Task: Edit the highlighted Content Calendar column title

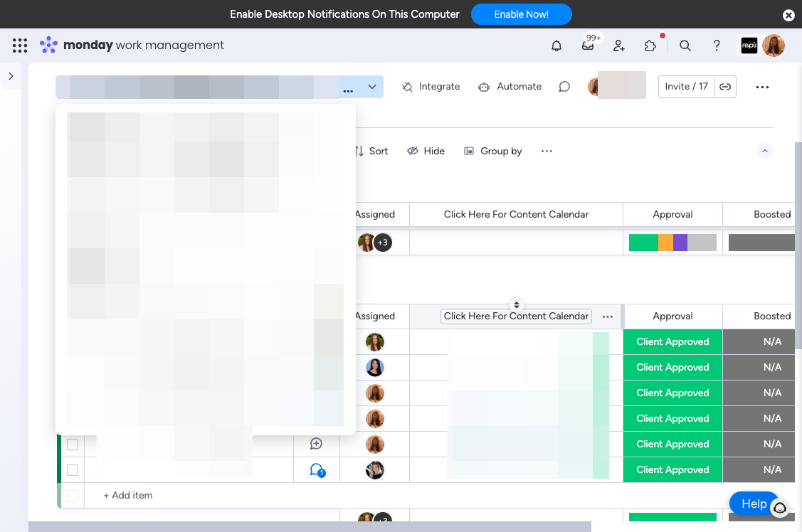Action: (516, 316)
